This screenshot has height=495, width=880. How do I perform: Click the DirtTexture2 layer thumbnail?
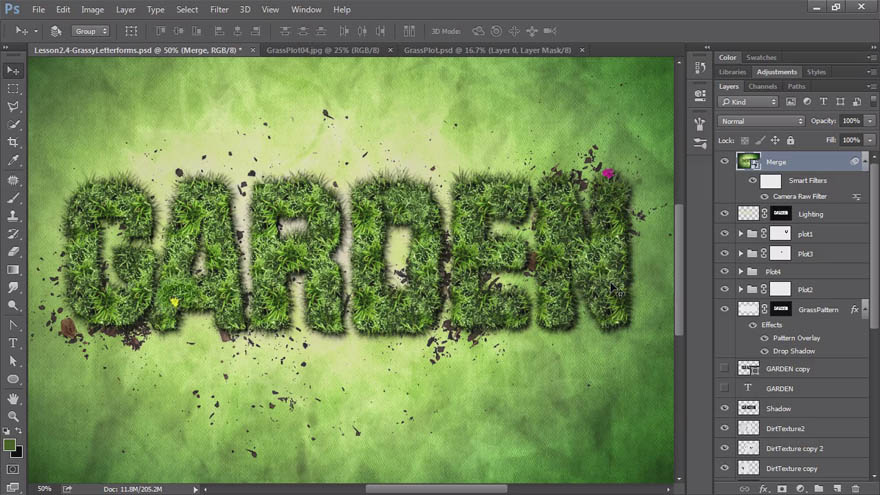click(748, 428)
